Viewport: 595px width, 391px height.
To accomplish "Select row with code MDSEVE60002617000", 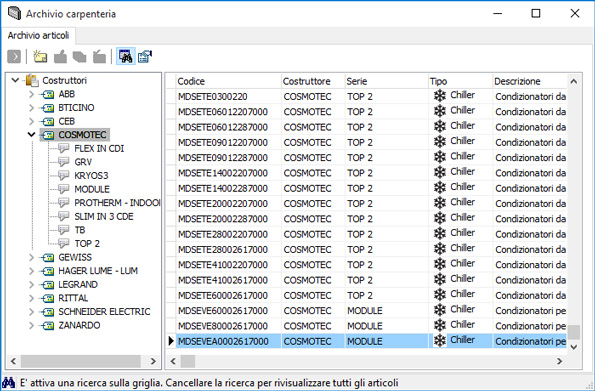I will [x=366, y=311].
